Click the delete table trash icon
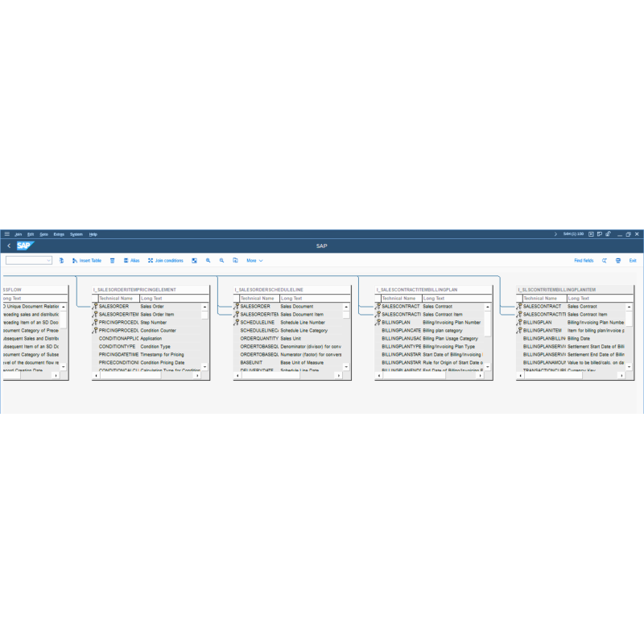Screen dimensions: 644x644 [113, 260]
